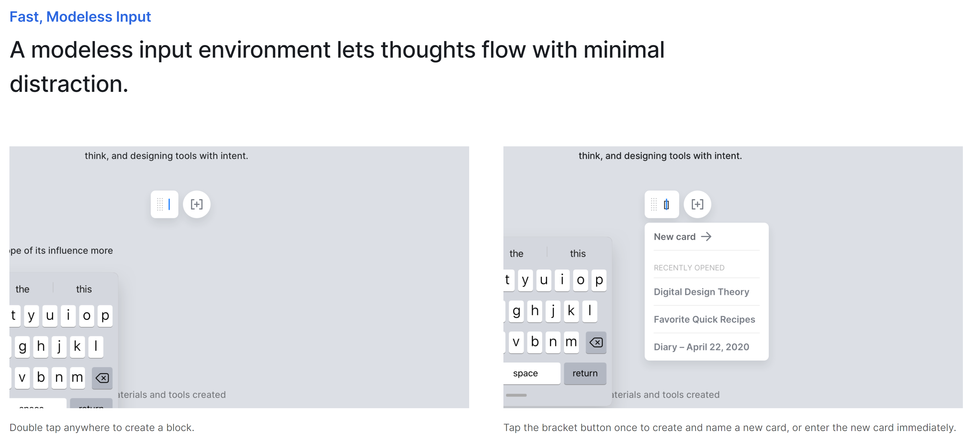The image size is (980, 443).
Task: Click the Fast, Modeless Input heading link
Action: [80, 17]
